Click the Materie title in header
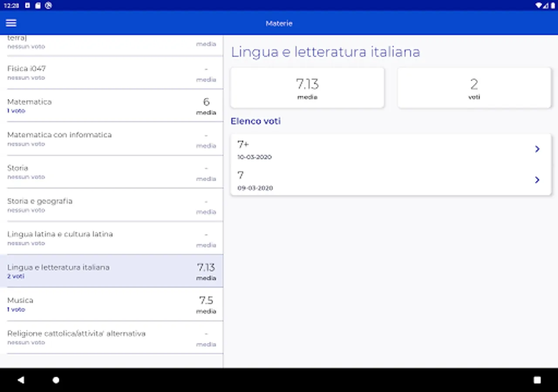 tap(279, 23)
